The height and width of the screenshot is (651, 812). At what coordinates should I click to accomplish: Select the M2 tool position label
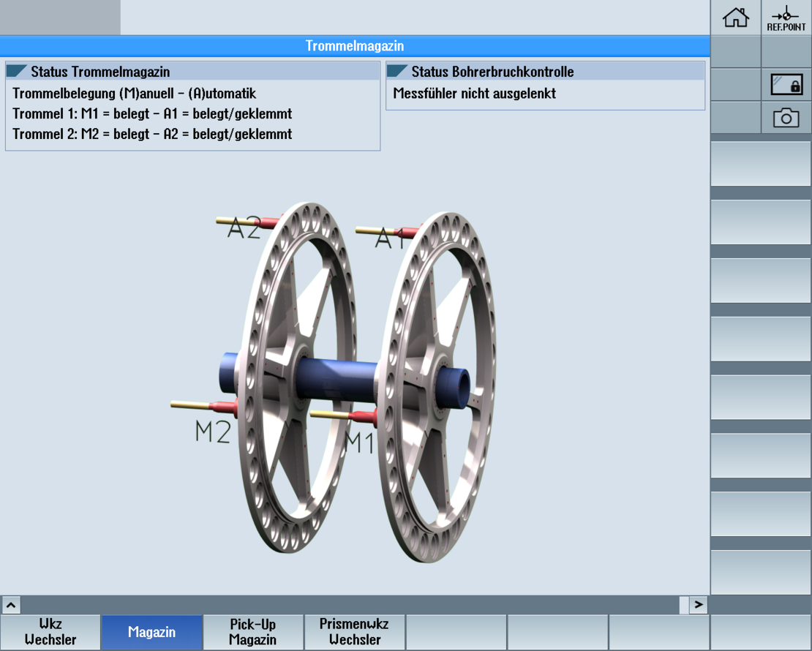pos(213,431)
